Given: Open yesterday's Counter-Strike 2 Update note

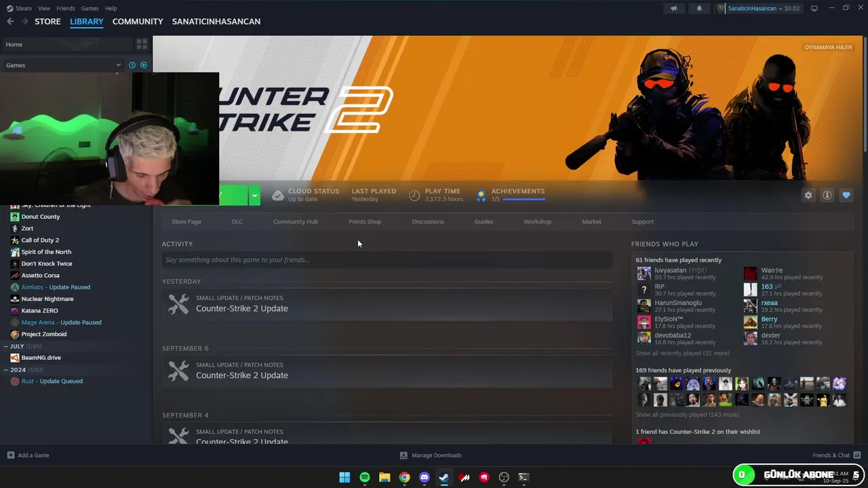Looking at the screenshot, I should 387,304.
